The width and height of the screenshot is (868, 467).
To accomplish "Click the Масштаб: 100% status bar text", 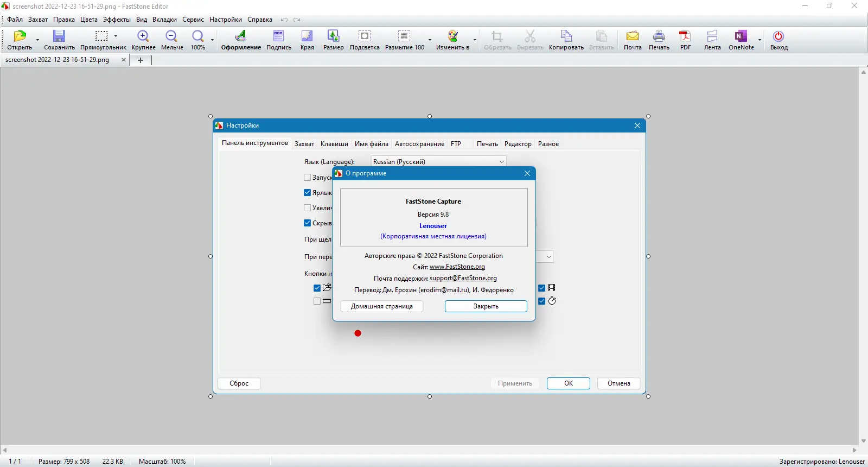I will 162,462.
